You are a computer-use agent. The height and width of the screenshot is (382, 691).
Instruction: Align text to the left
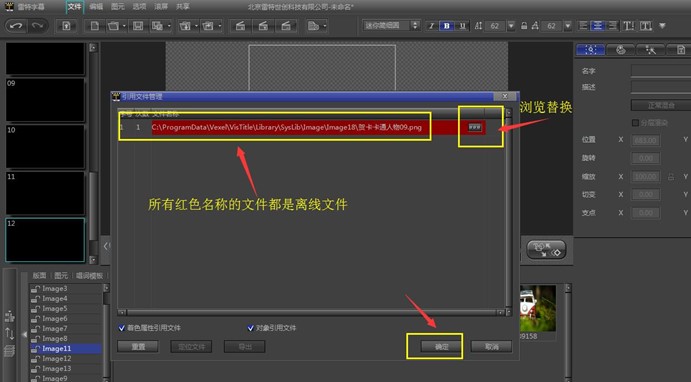[x=583, y=26]
